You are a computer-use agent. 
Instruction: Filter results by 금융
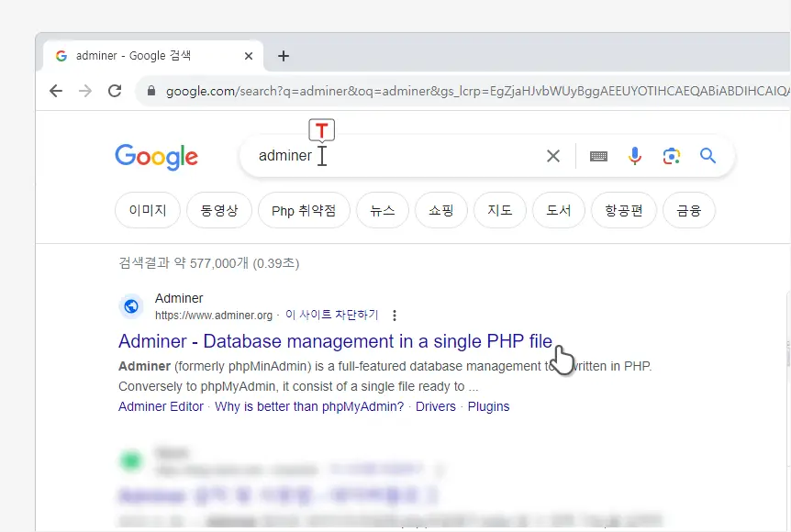click(689, 210)
